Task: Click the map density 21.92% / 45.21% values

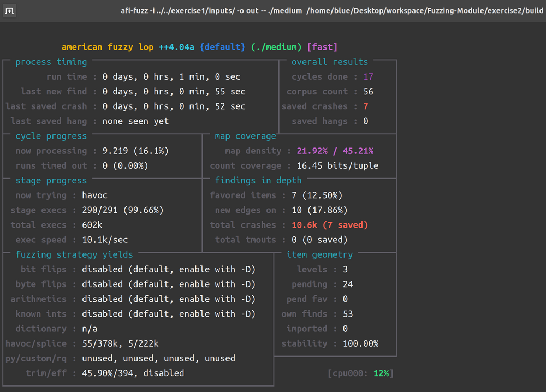Action: pos(336,151)
